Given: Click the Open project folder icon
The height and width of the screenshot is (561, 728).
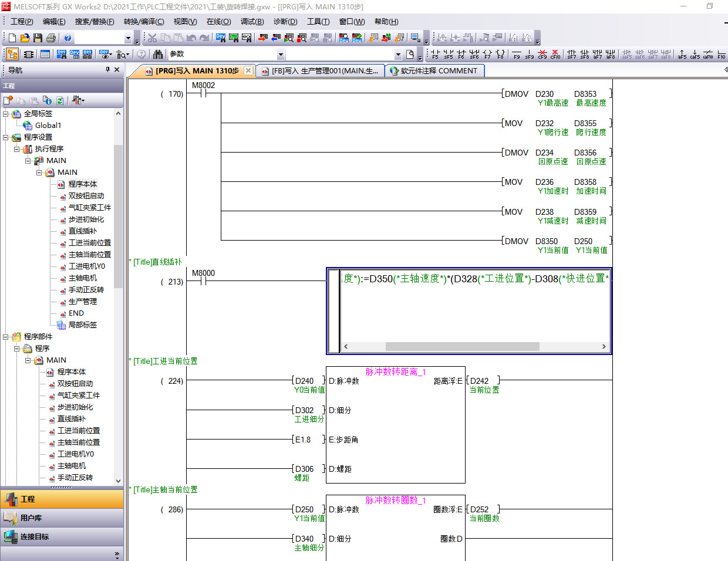Looking at the screenshot, I should [x=25, y=38].
